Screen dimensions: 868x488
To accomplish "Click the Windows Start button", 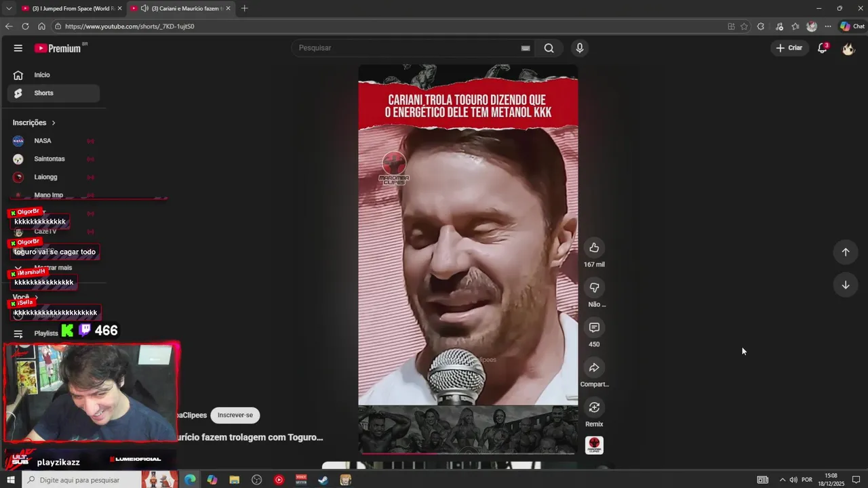I will (x=10, y=480).
